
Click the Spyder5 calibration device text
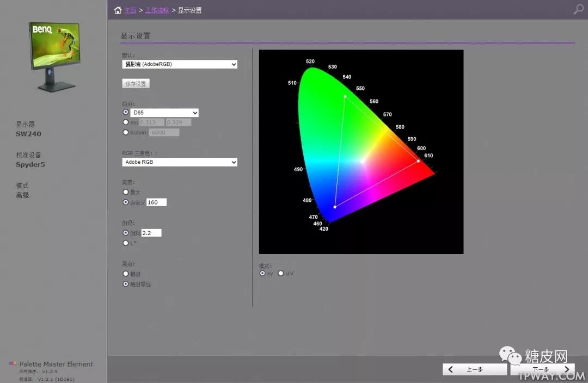pyautogui.click(x=30, y=164)
